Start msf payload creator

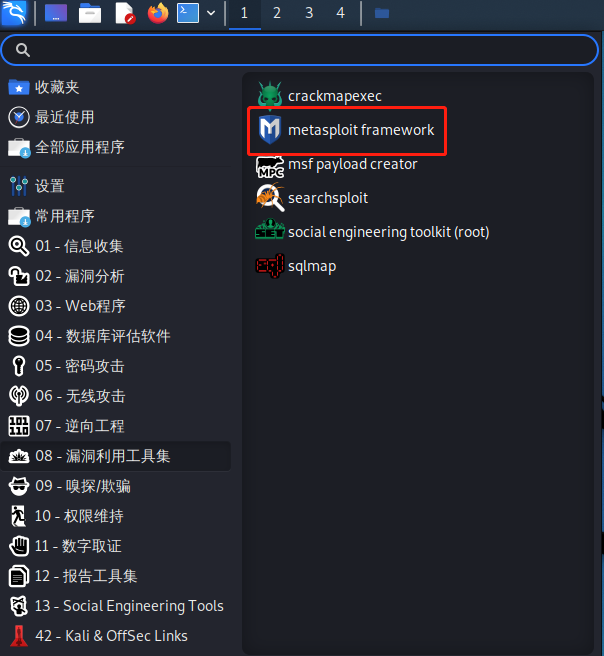click(337, 164)
